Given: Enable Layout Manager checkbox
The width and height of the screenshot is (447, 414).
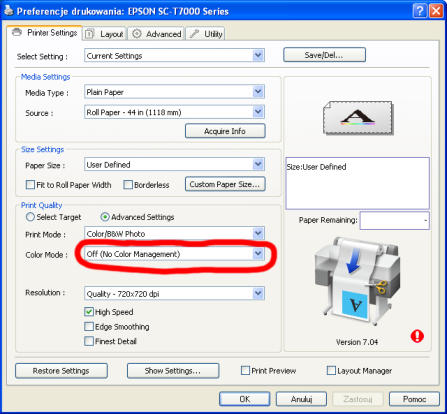Looking at the screenshot, I should tap(331, 371).
